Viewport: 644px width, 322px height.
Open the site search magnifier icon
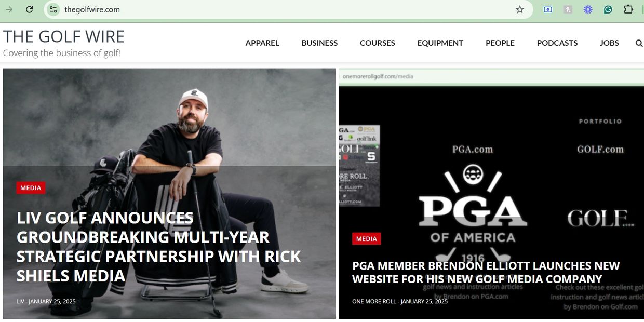(639, 43)
